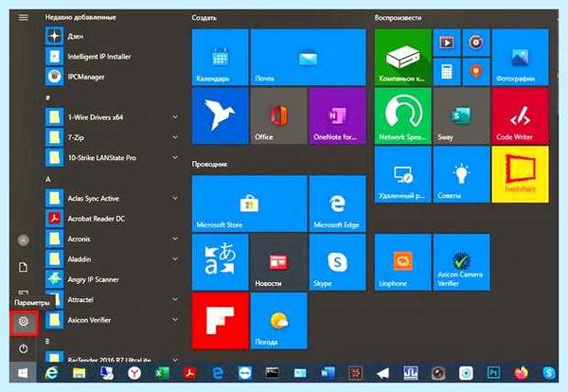Viewport: 568px width, 392px height.
Task: Launch Firefox from the taskbar
Action: tap(521, 373)
